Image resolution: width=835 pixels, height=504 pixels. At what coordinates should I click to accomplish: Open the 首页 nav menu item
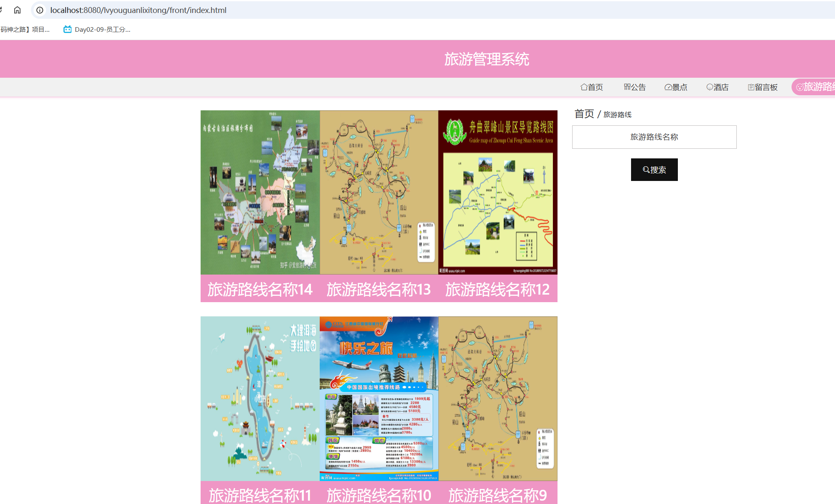point(592,87)
